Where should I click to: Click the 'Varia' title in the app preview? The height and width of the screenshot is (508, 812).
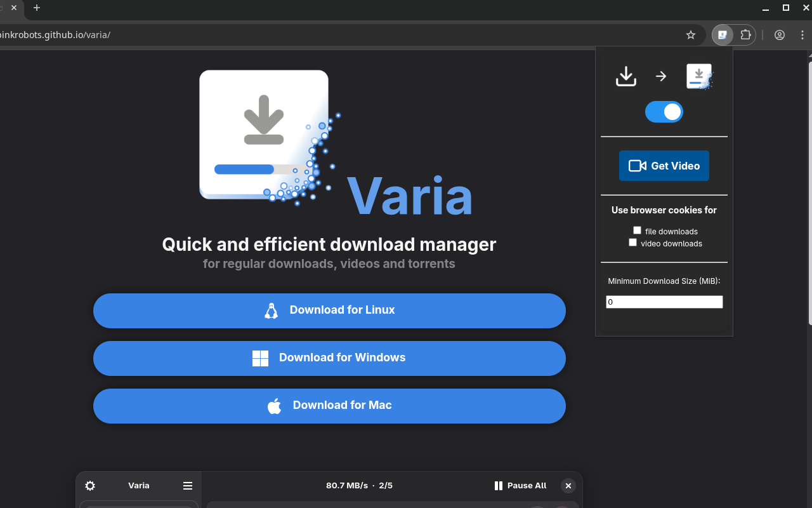click(x=139, y=486)
